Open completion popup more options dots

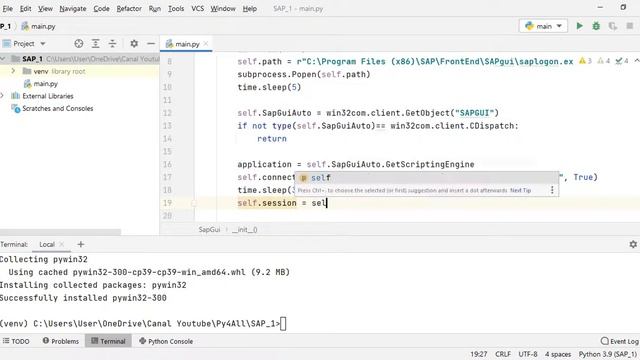tap(552, 190)
